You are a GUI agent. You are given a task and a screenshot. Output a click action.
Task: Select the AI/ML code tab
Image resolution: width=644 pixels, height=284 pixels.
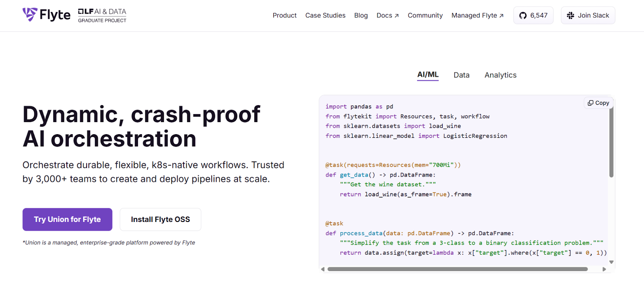[428, 75]
